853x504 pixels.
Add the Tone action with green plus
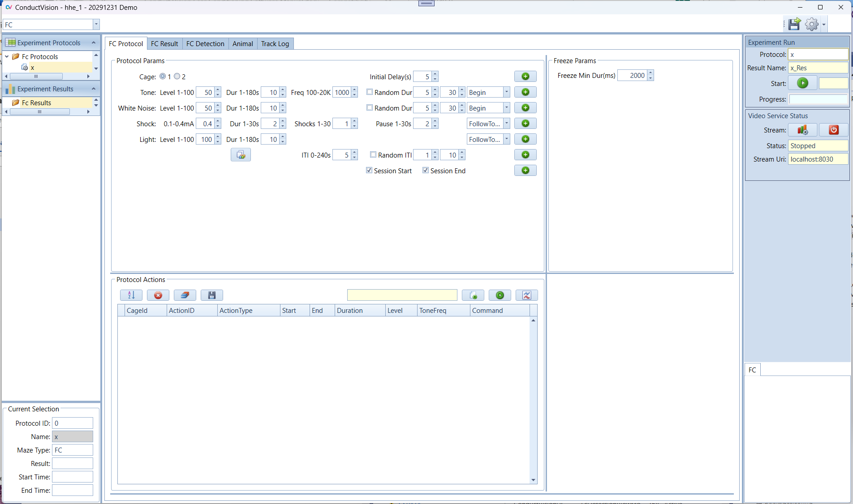click(526, 92)
